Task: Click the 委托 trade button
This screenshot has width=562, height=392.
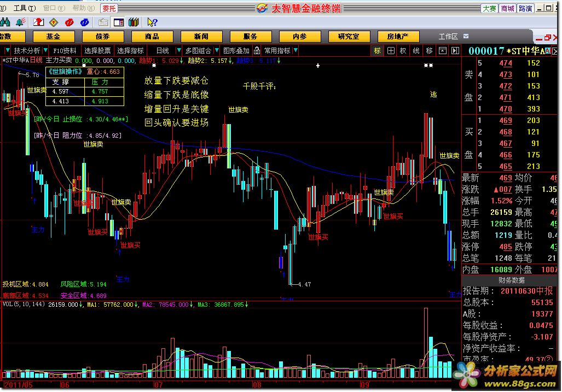Action: point(109,8)
